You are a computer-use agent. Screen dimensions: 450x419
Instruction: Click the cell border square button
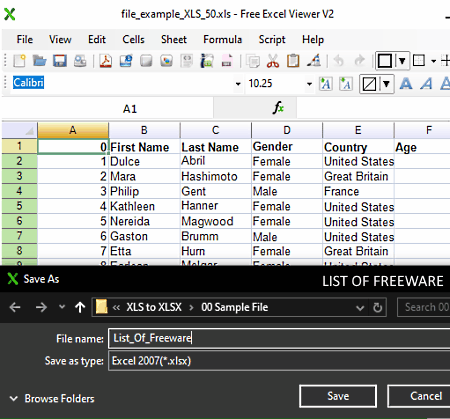click(x=385, y=61)
